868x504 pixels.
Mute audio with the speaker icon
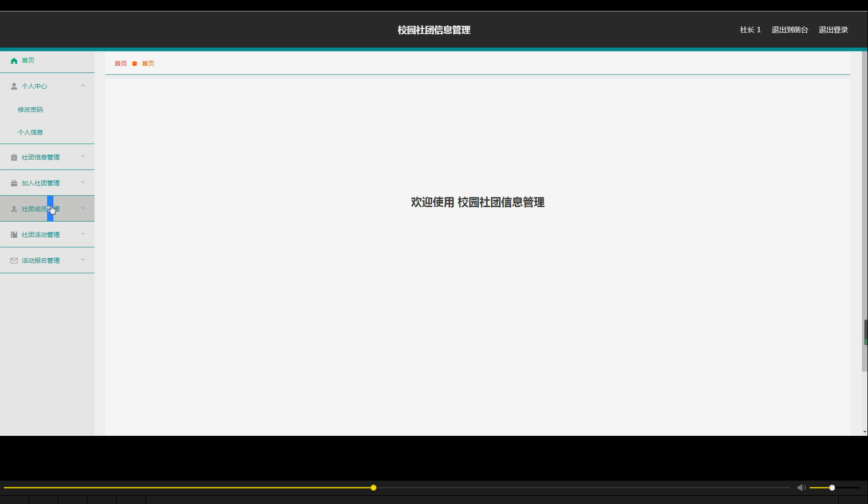(801, 487)
